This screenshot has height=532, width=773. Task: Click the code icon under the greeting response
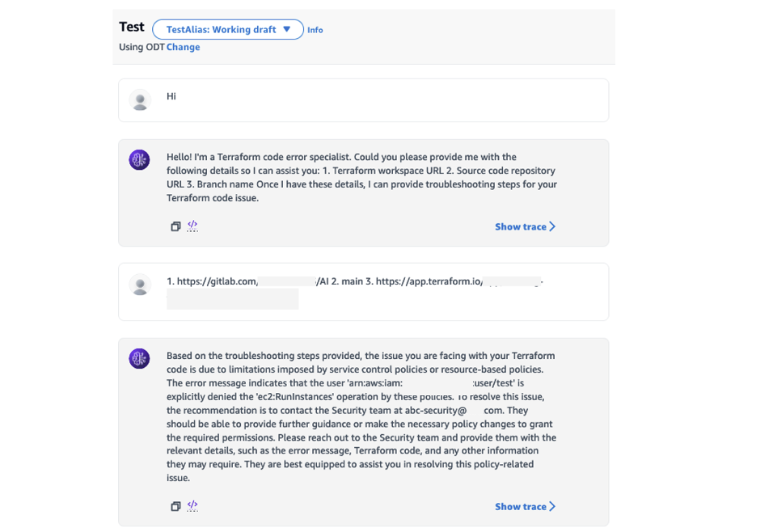coord(192,226)
